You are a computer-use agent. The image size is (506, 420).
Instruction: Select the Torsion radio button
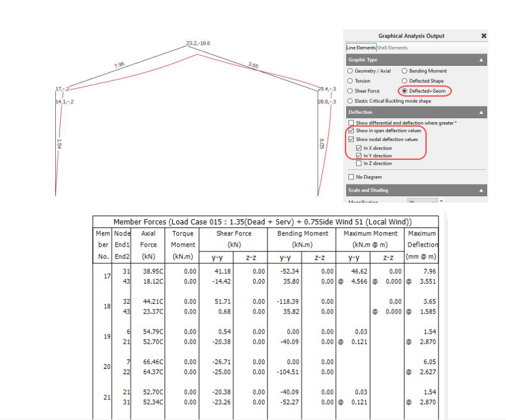350,81
